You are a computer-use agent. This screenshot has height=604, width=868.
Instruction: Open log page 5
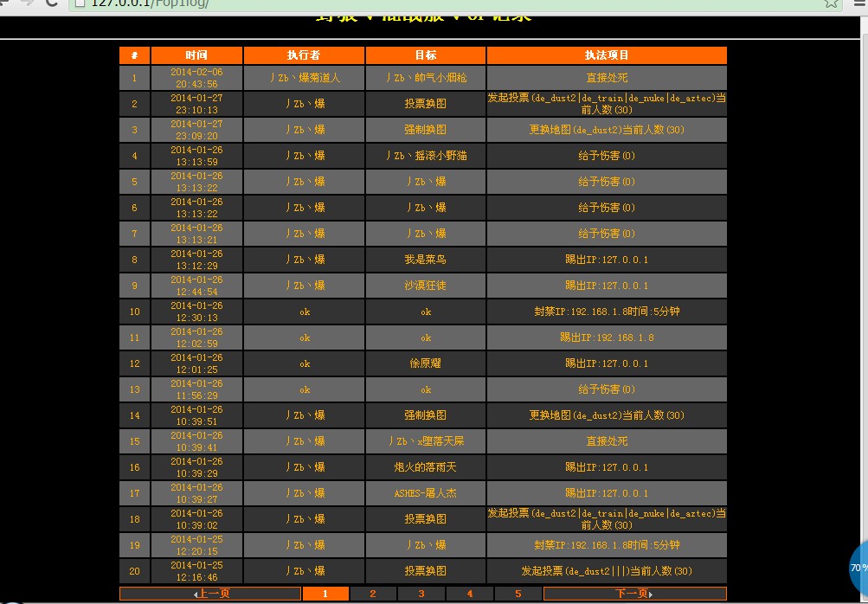coord(518,594)
